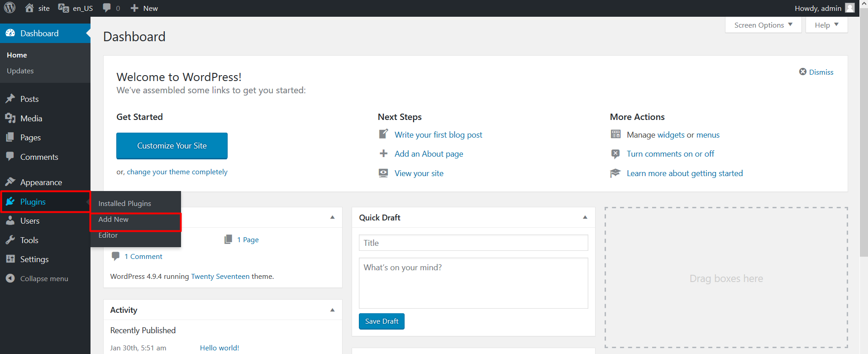The image size is (868, 354).
Task: Collapse the Activity panel
Action: pos(332,310)
